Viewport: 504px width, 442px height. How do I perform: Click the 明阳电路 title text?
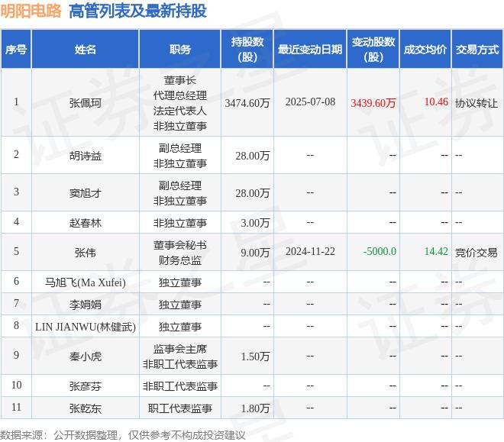tap(31, 11)
